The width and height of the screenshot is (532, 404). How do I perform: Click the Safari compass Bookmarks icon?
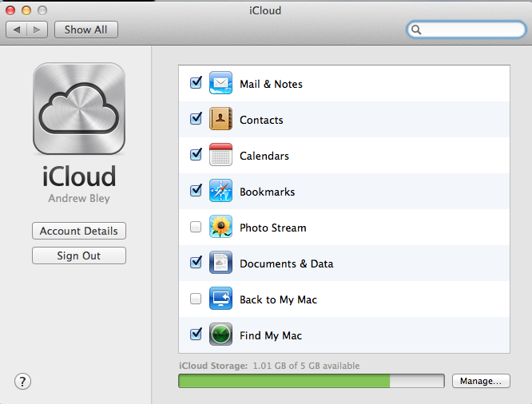click(x=220, y=191)
